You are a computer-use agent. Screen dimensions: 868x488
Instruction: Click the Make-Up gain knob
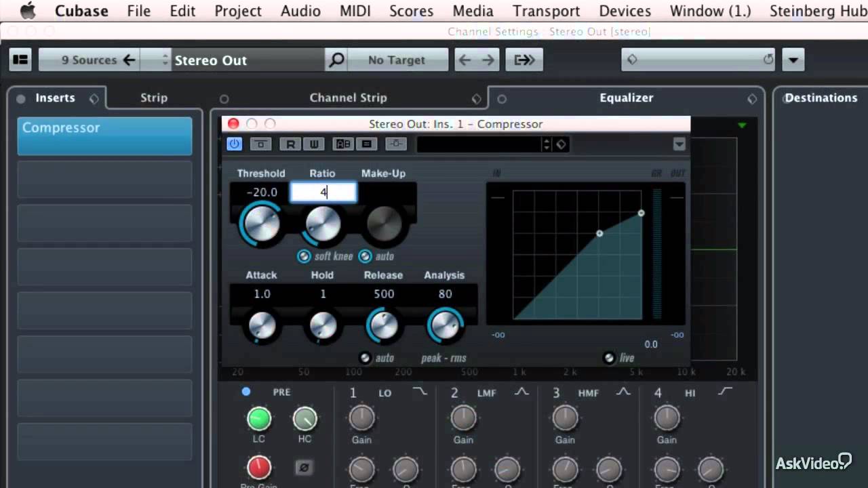pyautogui.click(x=384, y=224)
